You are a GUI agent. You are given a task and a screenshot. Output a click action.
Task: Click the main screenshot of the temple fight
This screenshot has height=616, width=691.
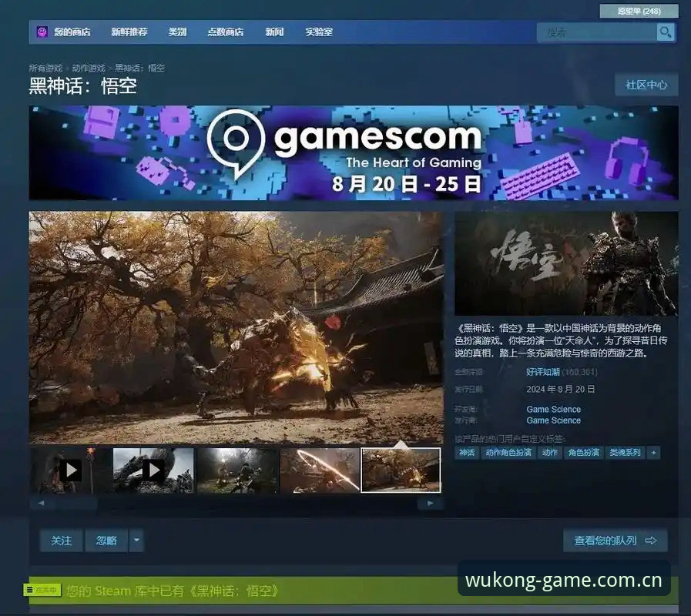click(x=236, y=327)
